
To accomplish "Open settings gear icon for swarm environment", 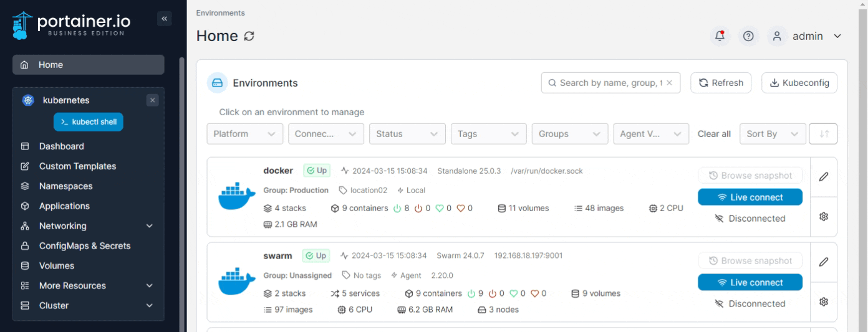I will pos(823,302).
